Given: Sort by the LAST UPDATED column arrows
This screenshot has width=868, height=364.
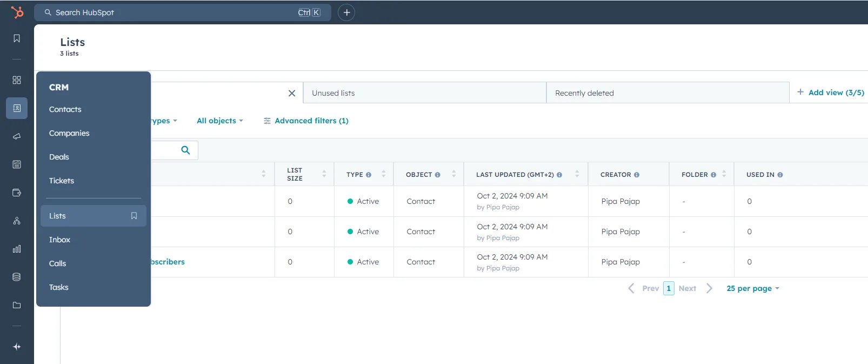Looking at the screenshot, I should [x=577, y=174].
